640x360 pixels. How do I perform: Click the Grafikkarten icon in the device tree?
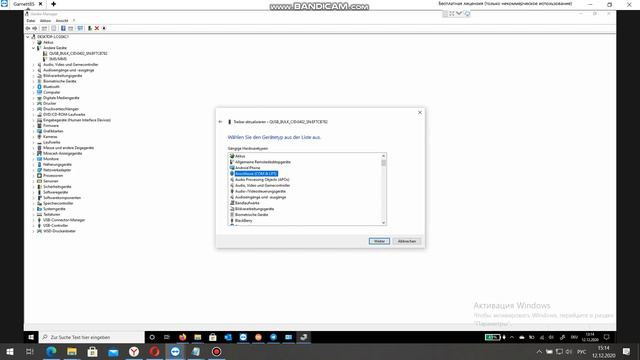click(x=40, y=131)
